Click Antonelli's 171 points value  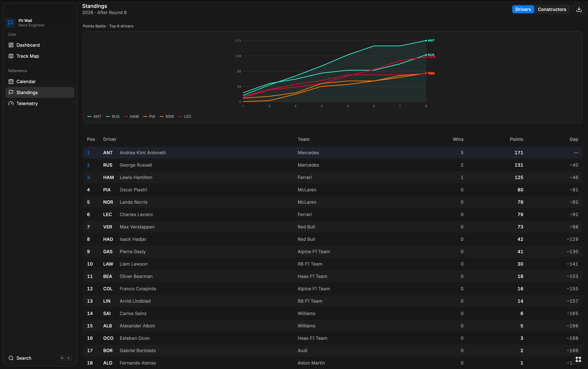tap(519, 153)
